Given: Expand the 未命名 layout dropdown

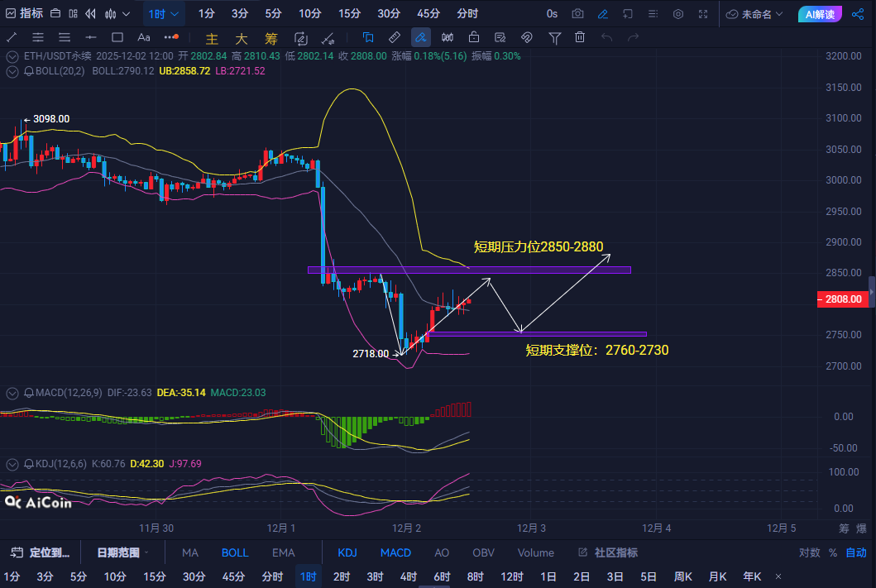Looking at the screenshot, I should click(x=756, y=14).
